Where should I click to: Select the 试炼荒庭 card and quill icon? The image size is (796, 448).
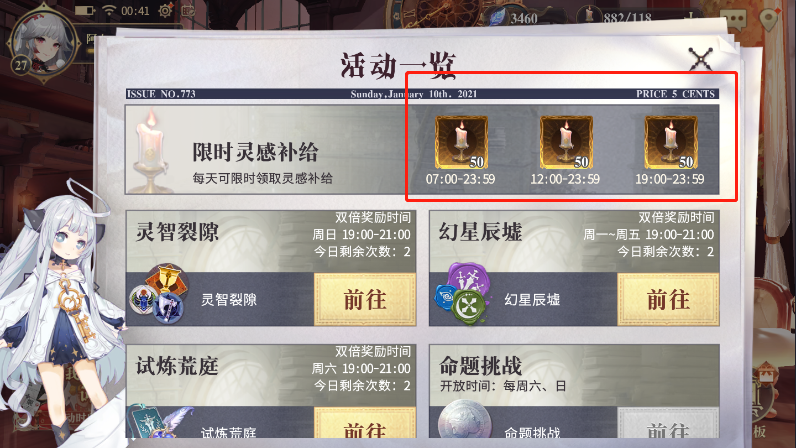coord(160,422)
